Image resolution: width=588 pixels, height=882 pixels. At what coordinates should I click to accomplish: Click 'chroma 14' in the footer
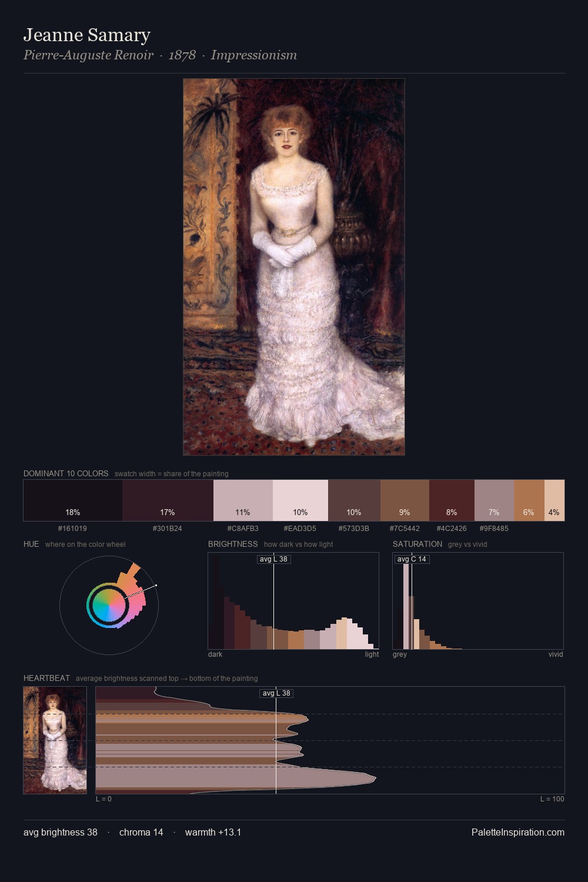tap(141, 832)
